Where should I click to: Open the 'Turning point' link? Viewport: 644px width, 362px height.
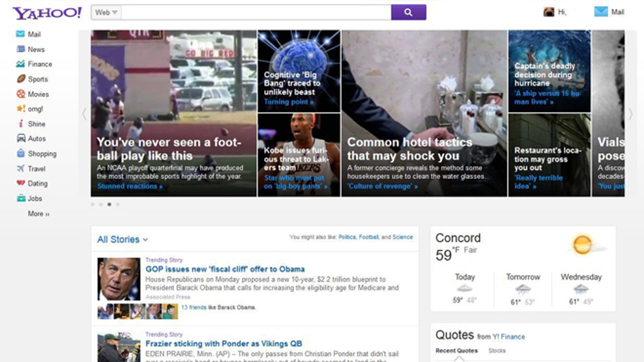point(289,102)
